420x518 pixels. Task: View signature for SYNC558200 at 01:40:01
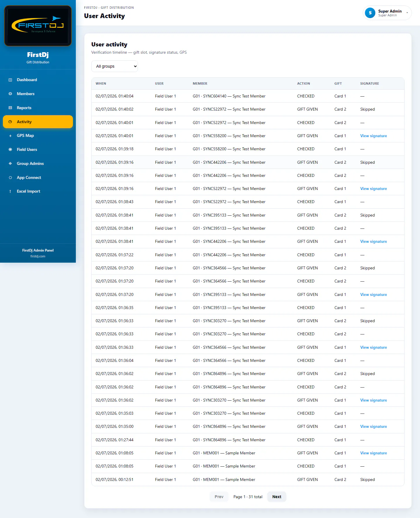tap(373, 136)
